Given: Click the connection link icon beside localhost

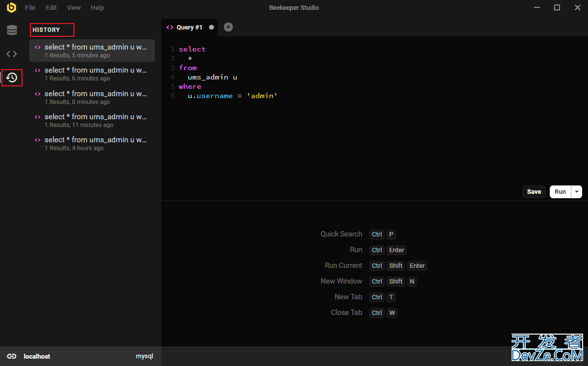Looking at the screenshot, I should 12,356.
